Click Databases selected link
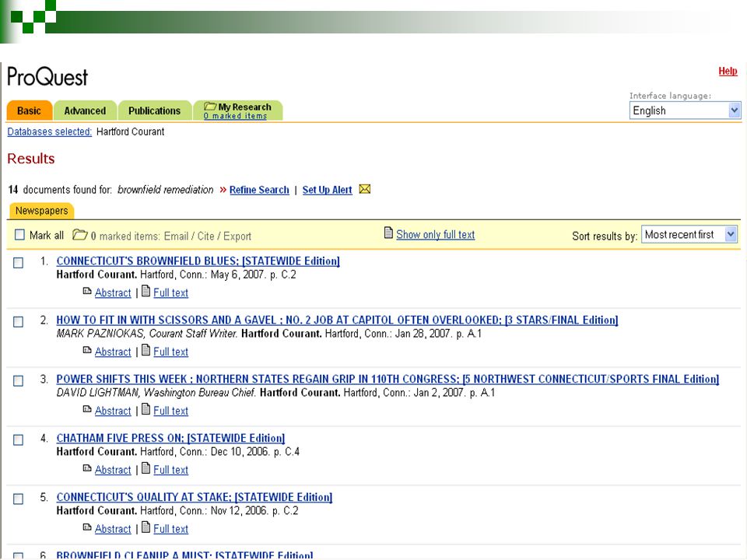747x560 pixels. point(50,132)
